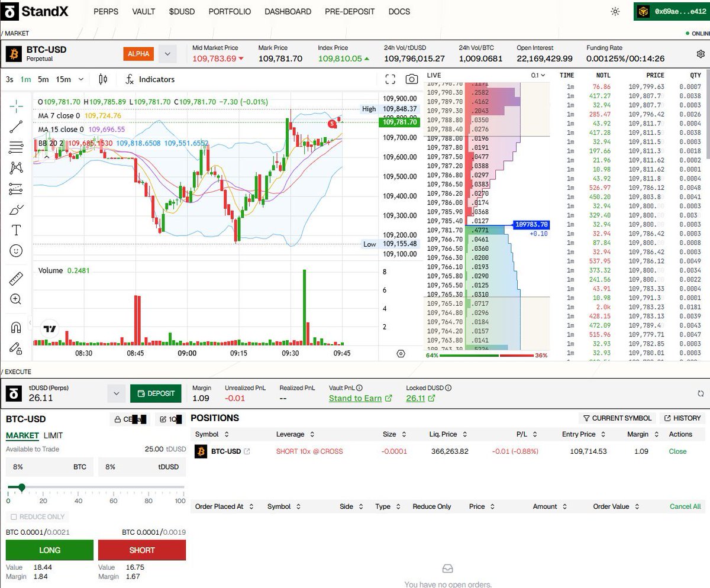The height and width of the screenshot is (588, 710).
Task: Sort positions by Entry Price column
Action: tap(583, 434)
